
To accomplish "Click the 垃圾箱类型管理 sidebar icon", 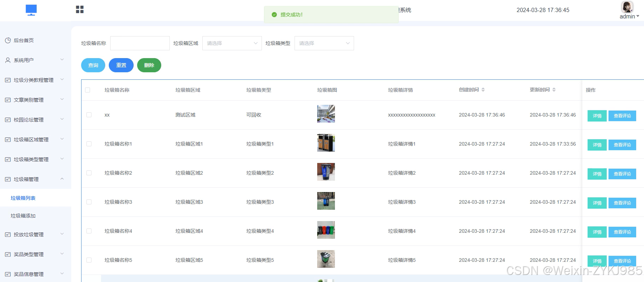I will pyautogui.click(x=8, y=159).
